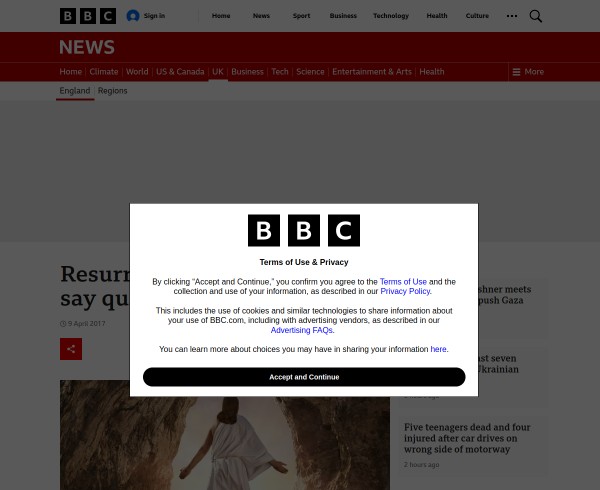600x490 pixels.
Task: Open Sport in the top navigation
Action: (x=301, y=16)
